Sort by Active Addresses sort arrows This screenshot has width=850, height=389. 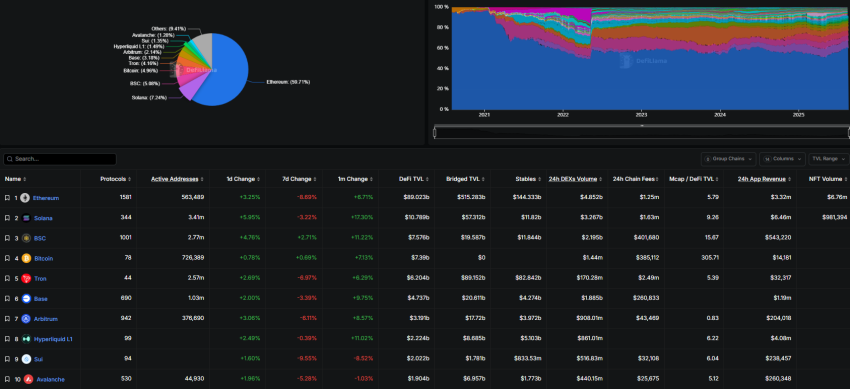pyautogui.click(x=202, y=179)
